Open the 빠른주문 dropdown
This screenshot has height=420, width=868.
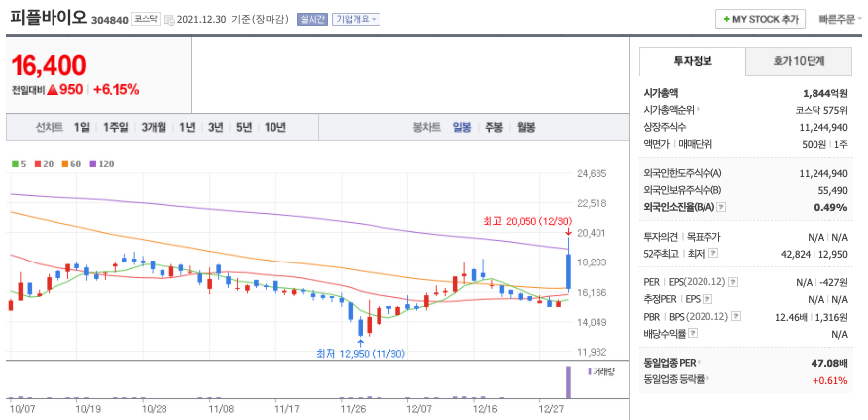[840, 20]
